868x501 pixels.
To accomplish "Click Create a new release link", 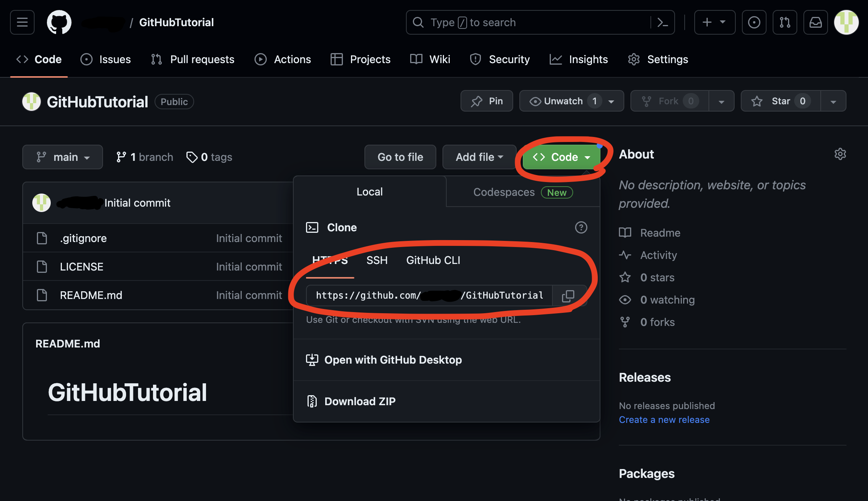I will [x=664, y=420].
